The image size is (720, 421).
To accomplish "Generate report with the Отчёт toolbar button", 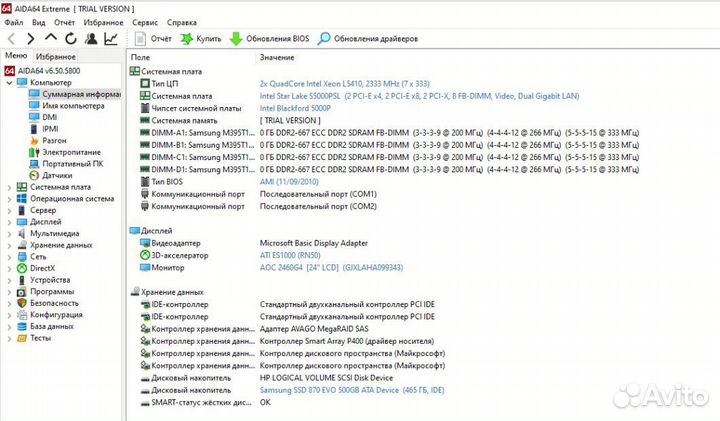I will click(x=153, y=39).
